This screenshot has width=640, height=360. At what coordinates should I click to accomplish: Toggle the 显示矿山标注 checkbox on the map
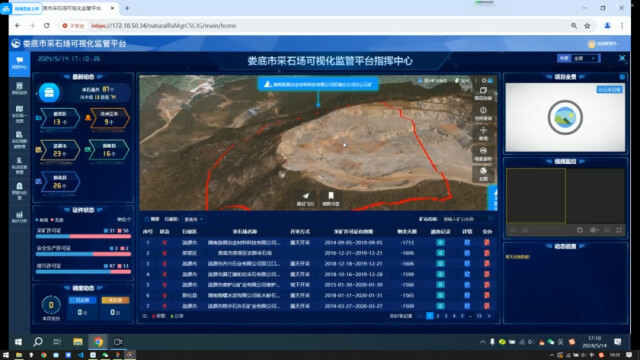pos(420,81)
